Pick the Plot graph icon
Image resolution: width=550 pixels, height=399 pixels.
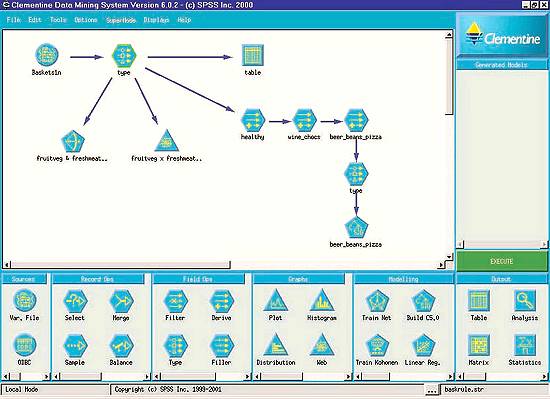[x=276, y=300]
